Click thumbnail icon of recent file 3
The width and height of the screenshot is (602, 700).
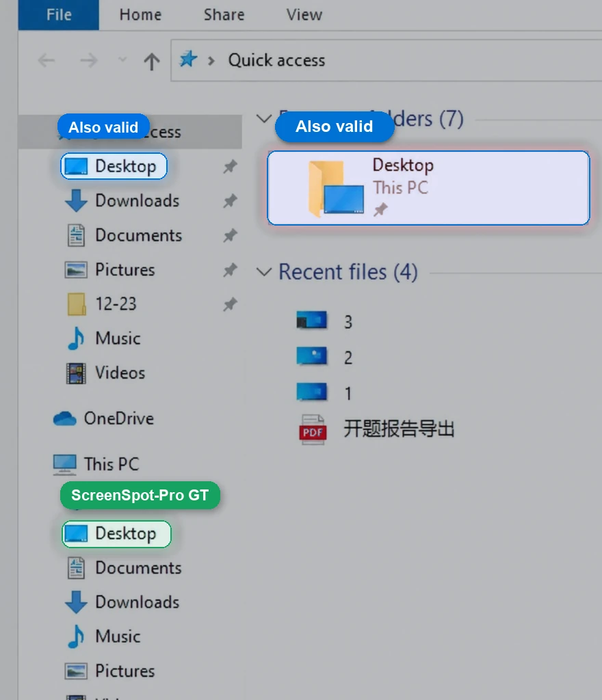[x=312, y=320]
